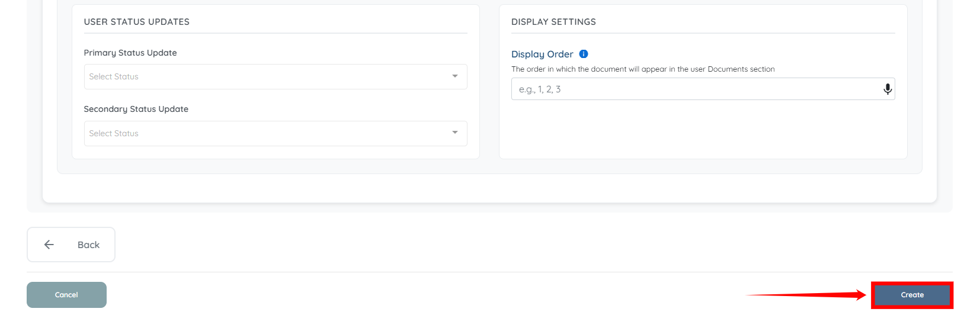Click the Display Order description text
This screenshot has width=980, height=331.
643,69
